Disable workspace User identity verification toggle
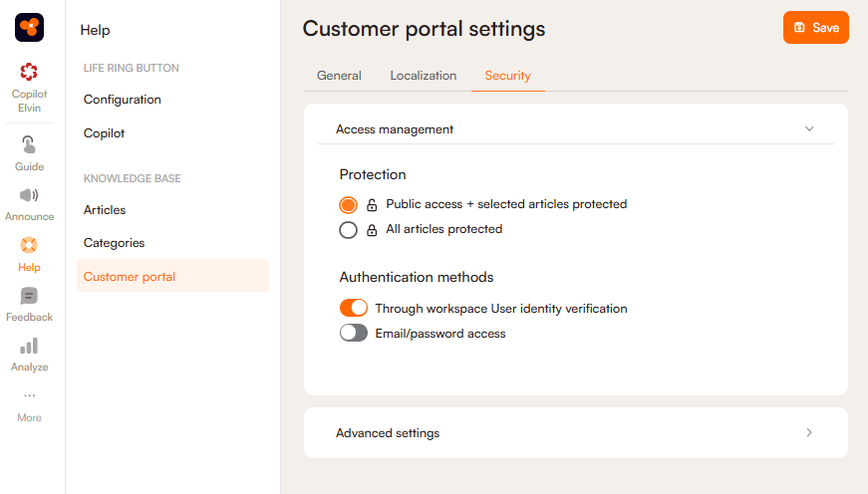The image size is (868, 494). click(354, 309)
